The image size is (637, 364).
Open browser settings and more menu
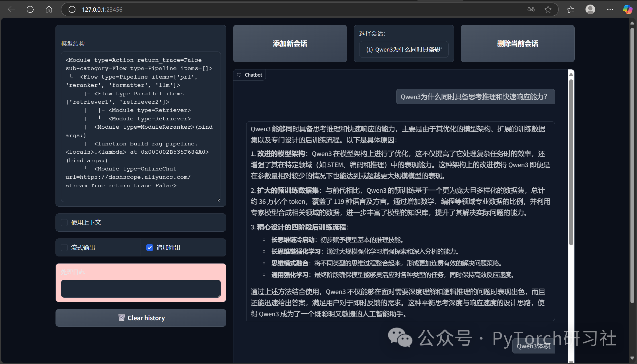pyautogui.click(x=610, y=9)
